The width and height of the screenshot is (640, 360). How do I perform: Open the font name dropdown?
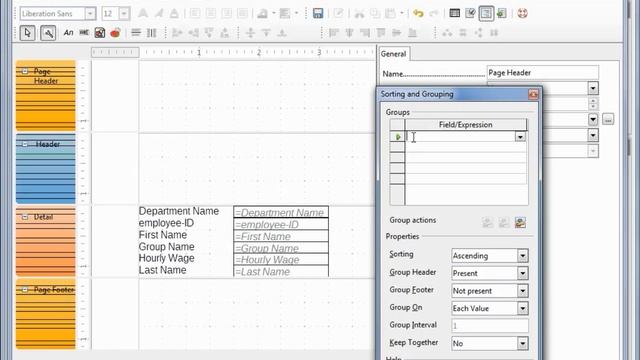point(90,13)
